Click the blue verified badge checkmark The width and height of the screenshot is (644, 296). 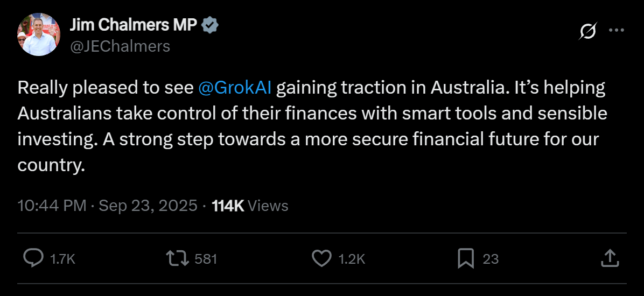(209, 25)
